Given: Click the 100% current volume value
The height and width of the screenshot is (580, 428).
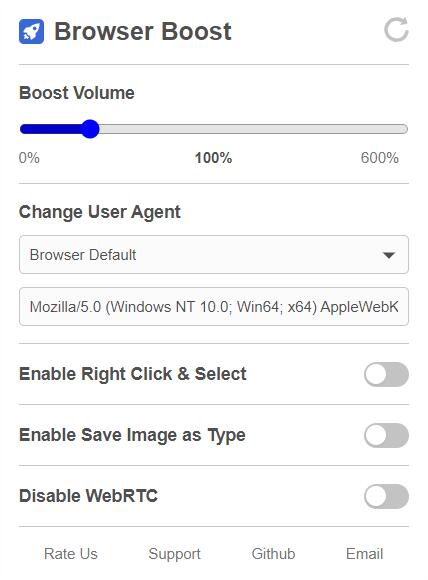Looking at the screenshot, I should tap(213, 158).
